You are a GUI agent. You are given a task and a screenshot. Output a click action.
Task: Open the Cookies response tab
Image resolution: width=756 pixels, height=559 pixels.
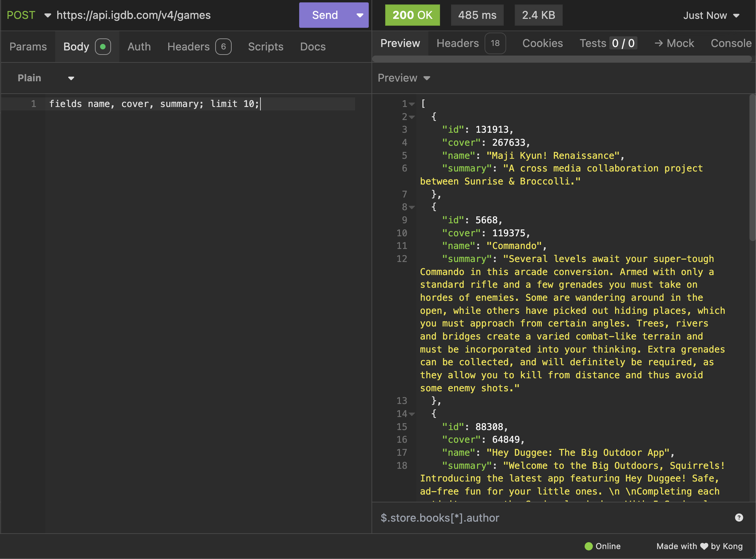[542, 43]
